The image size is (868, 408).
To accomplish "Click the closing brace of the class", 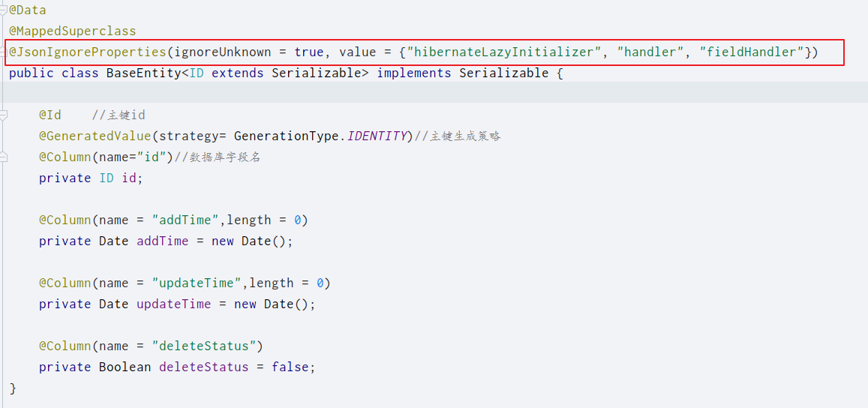I will click(13, 388).
